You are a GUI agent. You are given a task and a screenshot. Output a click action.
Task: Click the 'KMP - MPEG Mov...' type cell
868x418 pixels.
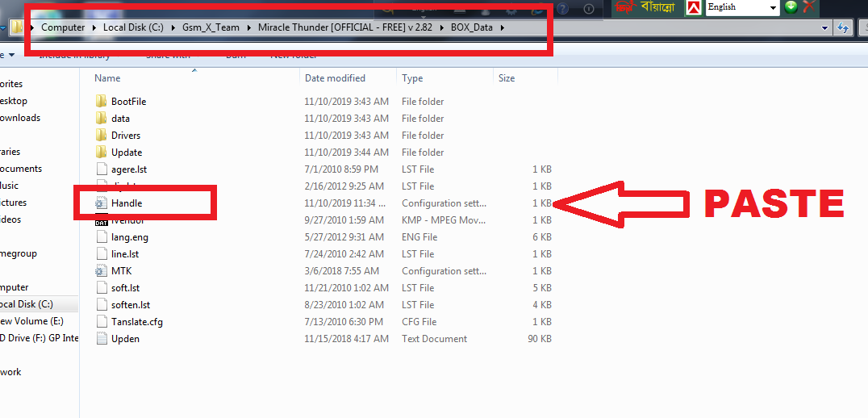tap(444, 219)
